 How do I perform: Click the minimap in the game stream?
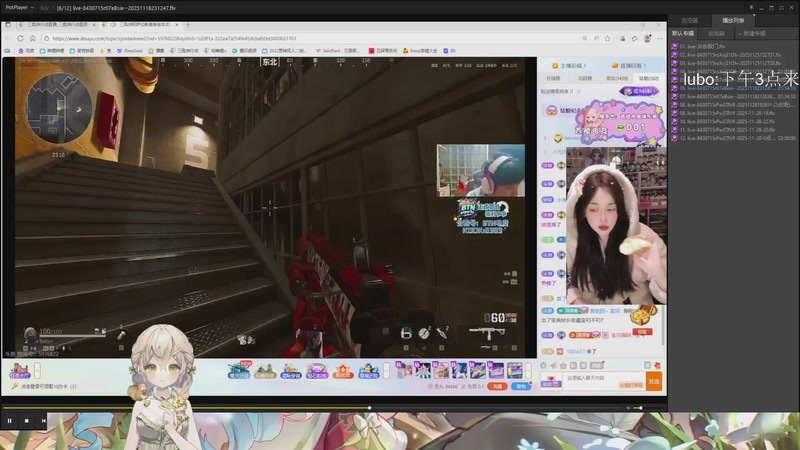[x=59, y=108]
